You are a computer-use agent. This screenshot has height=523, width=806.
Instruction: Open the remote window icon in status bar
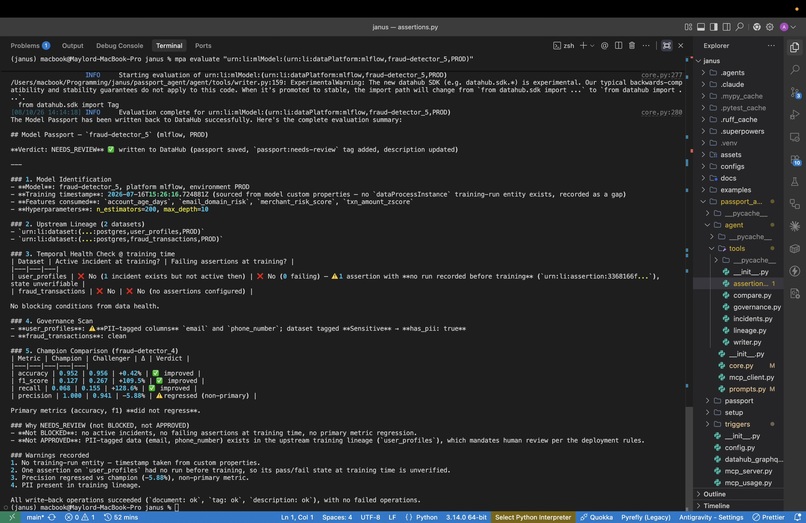coord(11,517)
